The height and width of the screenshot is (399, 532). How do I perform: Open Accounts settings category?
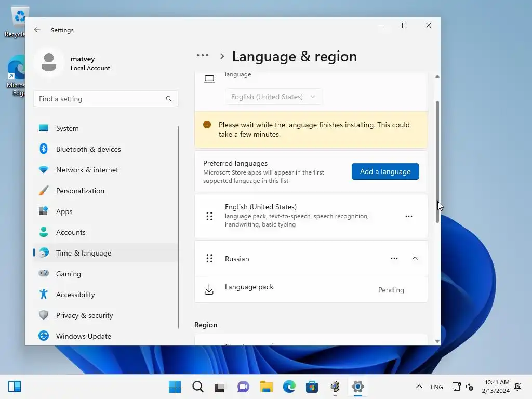point(105,232)
